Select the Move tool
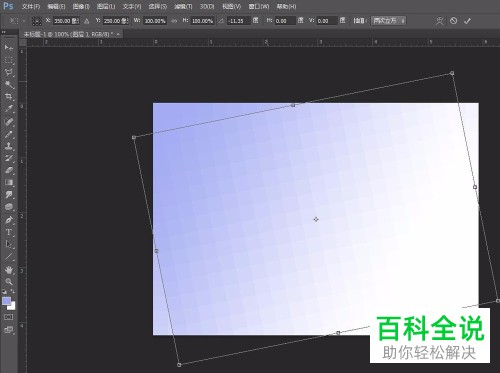 click(9, 48)
